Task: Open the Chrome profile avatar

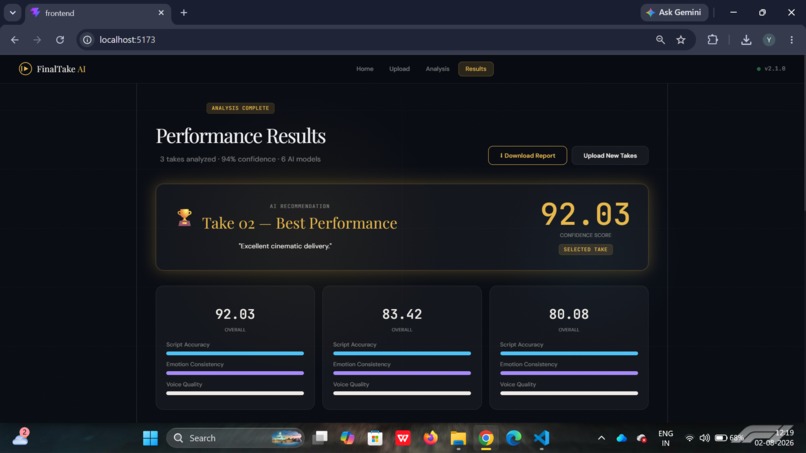Action: click(768, 40)
